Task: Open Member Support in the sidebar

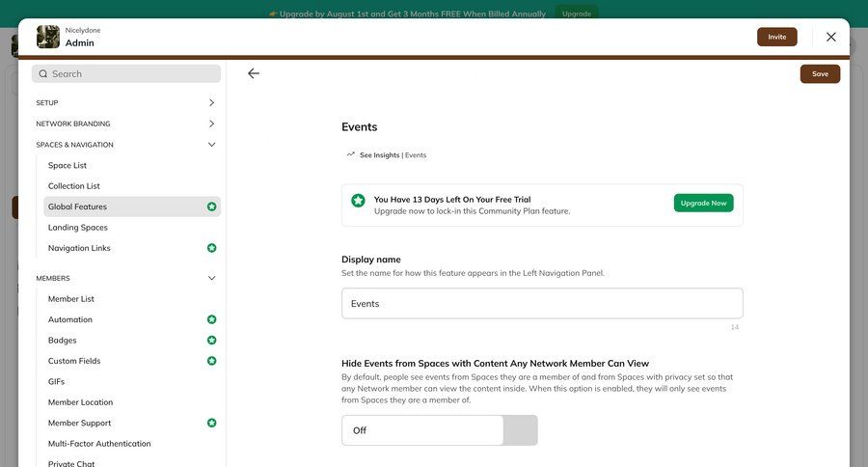Action: pos(80,423)
